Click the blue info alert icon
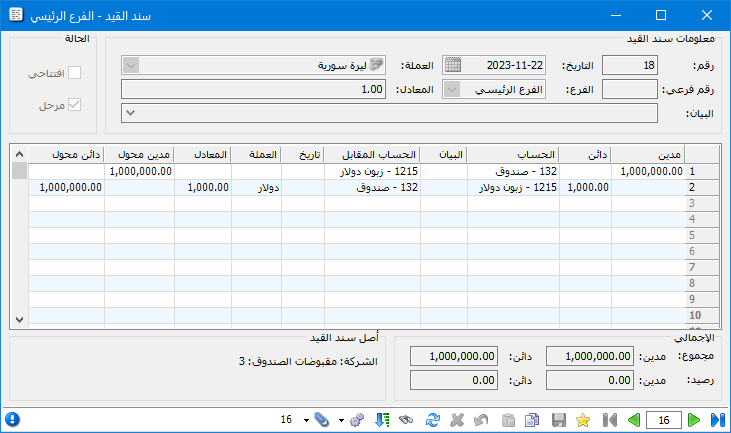Screen dimensions: 731x433 [x=12, y=419]
